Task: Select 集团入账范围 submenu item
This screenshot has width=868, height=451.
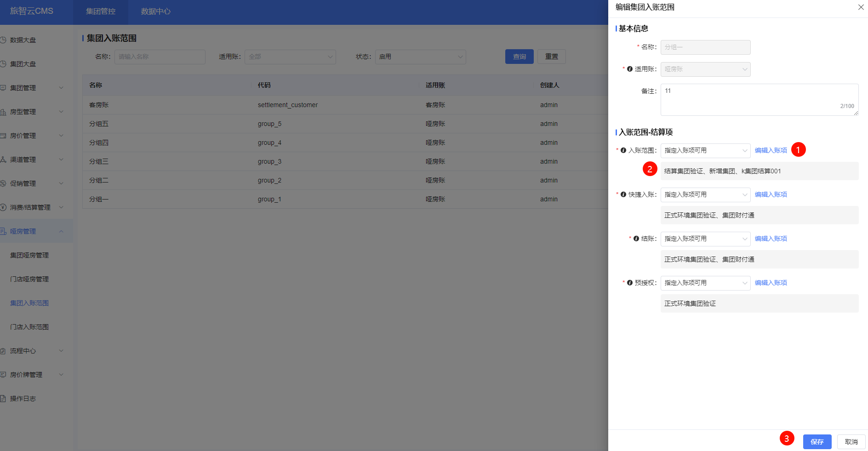Action: click(x=29, y=303)
